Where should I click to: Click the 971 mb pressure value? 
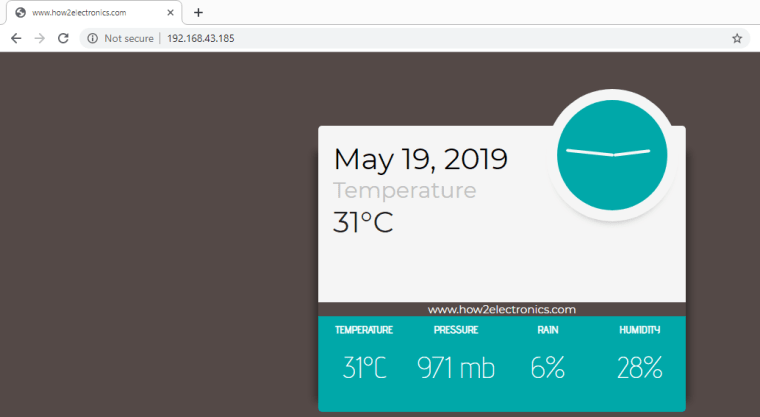click(x=456, y=368)
